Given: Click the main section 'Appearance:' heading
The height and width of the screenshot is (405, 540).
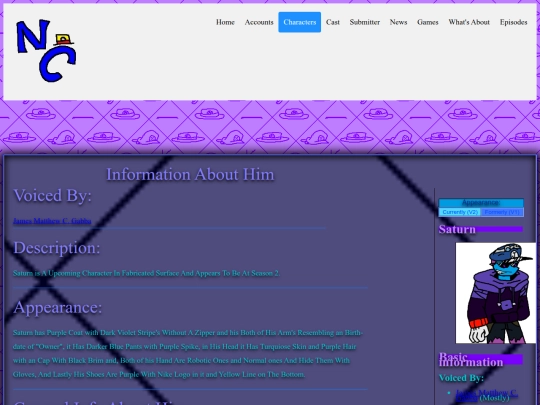Looking at the screenshot, I should coord(58,307).
